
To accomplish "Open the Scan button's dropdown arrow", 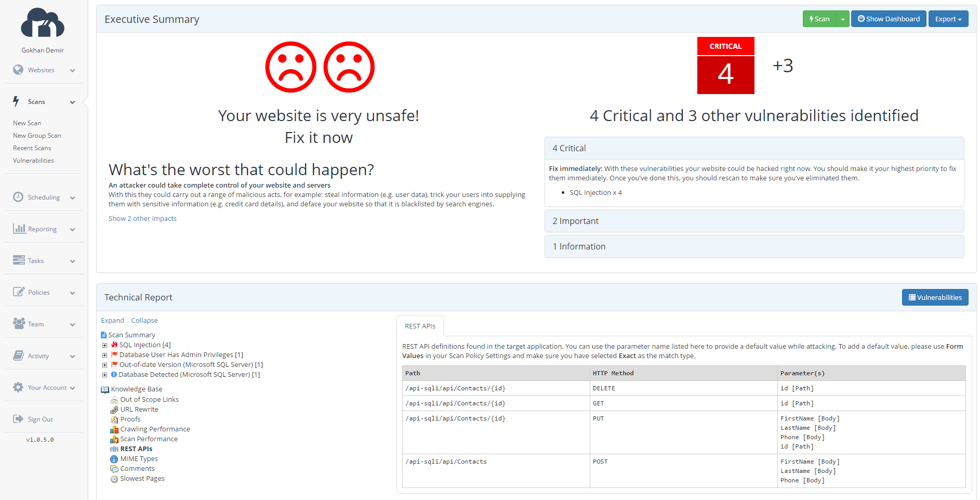I will [842, 19].
